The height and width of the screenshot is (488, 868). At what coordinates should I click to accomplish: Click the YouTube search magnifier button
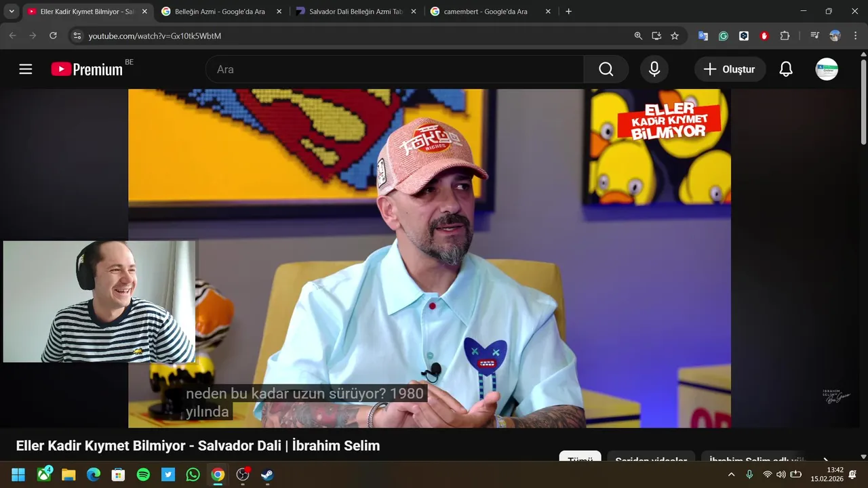606,69
